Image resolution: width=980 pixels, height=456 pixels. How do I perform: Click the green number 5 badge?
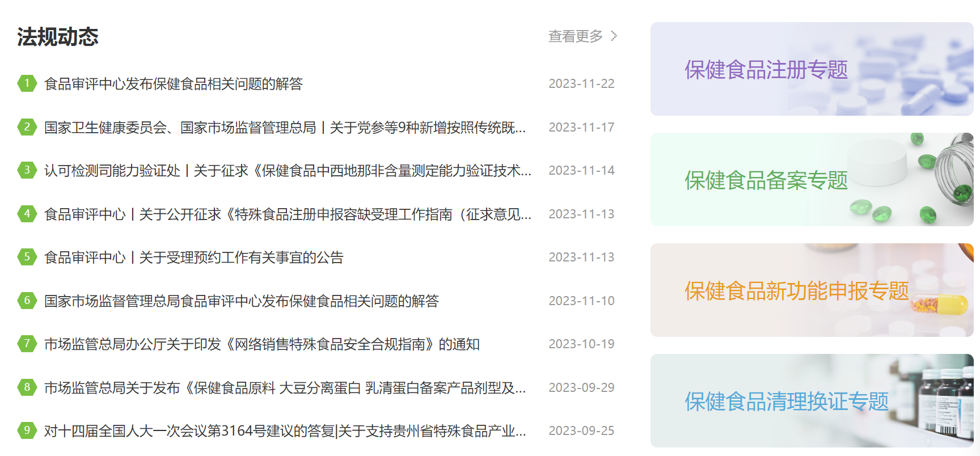(27, 257)
